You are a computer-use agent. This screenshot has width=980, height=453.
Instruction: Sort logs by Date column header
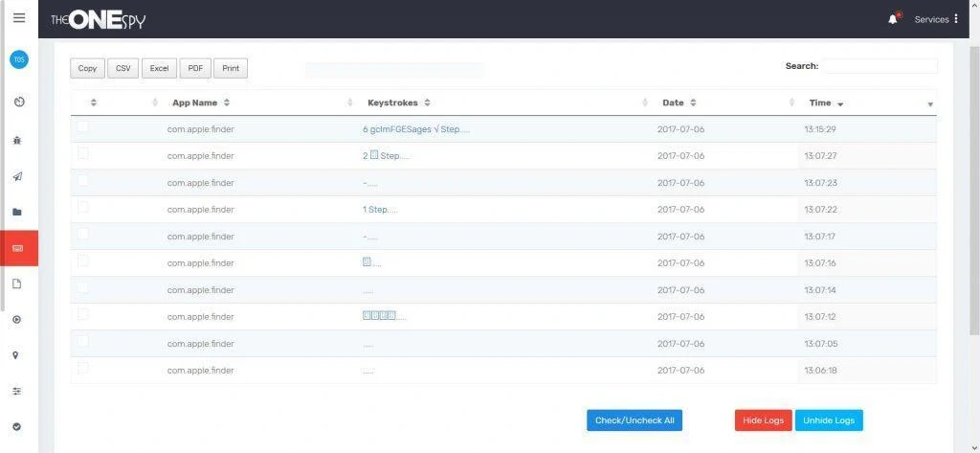[x=679, y=102]
